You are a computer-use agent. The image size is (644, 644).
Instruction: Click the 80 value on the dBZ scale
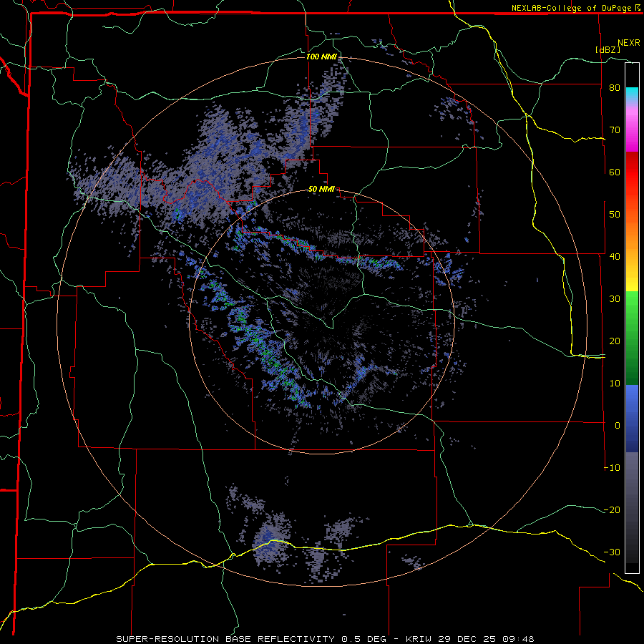pos(615,87)
